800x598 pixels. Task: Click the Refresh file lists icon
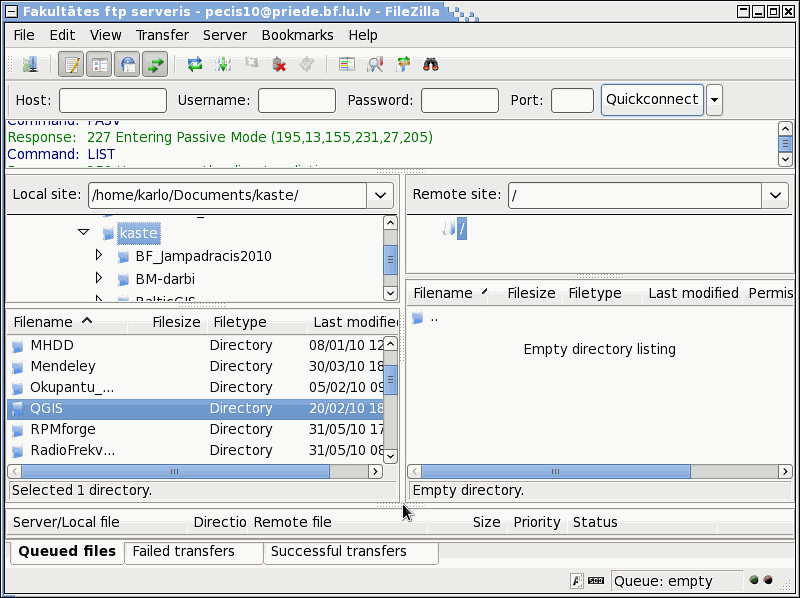(x=195, y=65)
